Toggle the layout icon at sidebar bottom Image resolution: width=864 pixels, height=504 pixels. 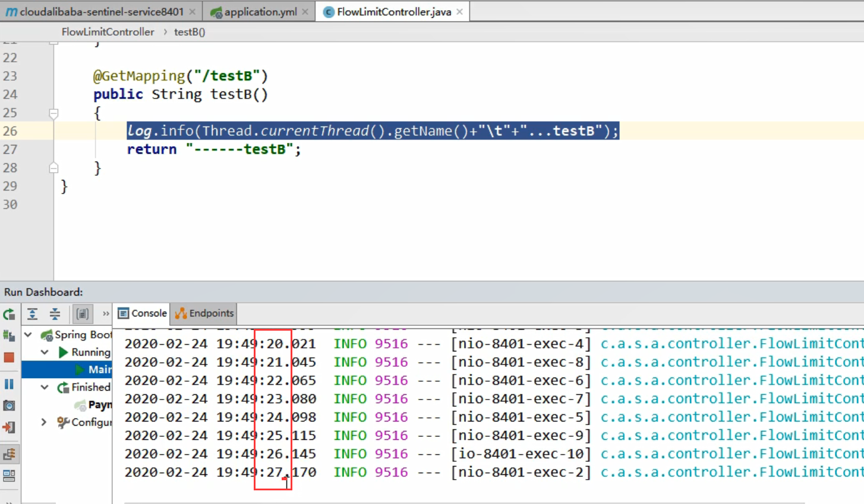click(x=9, y=476)
